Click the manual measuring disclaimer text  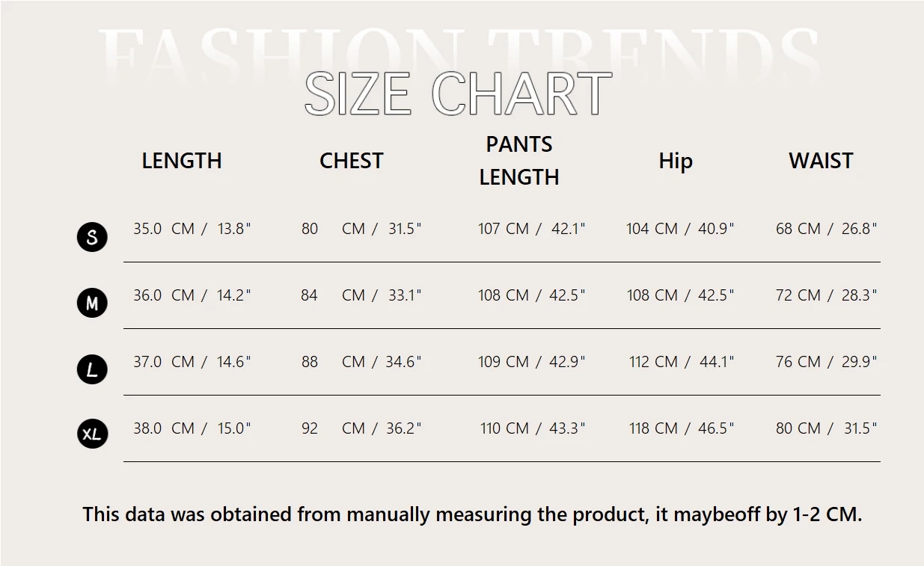click(472, 514)
